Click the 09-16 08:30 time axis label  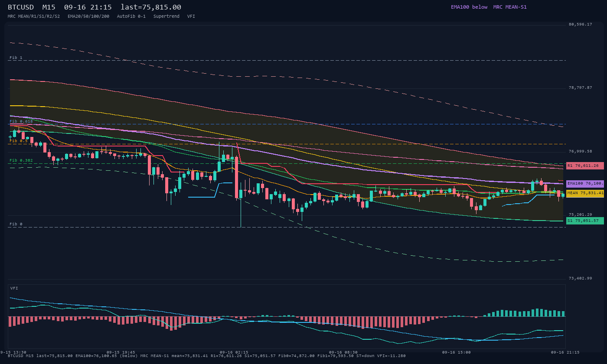[x=343, y=352]
